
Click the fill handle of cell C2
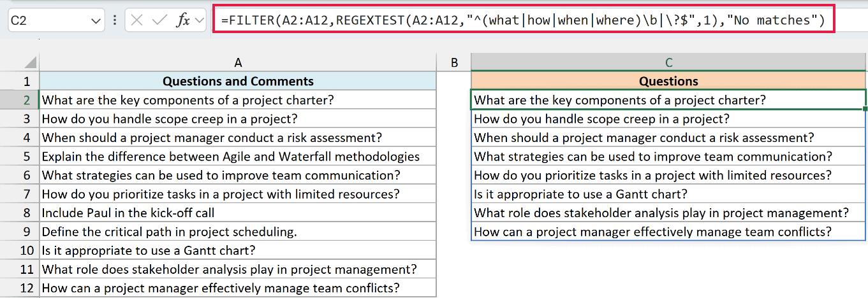865,109
